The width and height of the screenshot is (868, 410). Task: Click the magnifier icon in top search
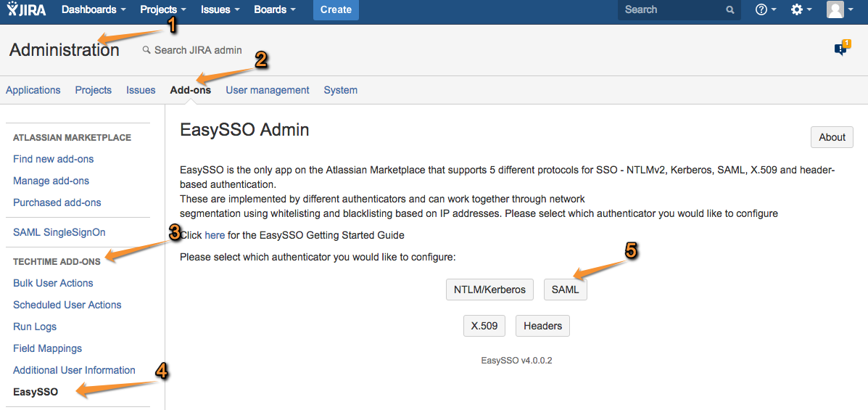click(730, 10)
